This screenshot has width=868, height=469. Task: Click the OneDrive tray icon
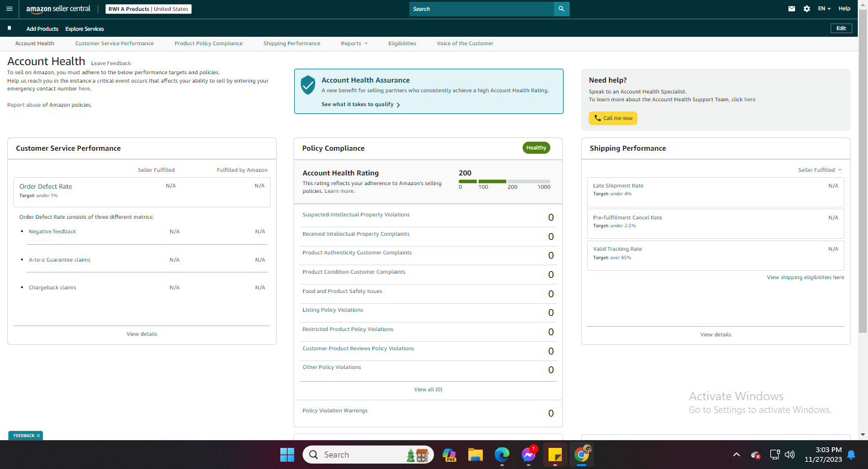(755, 455)
